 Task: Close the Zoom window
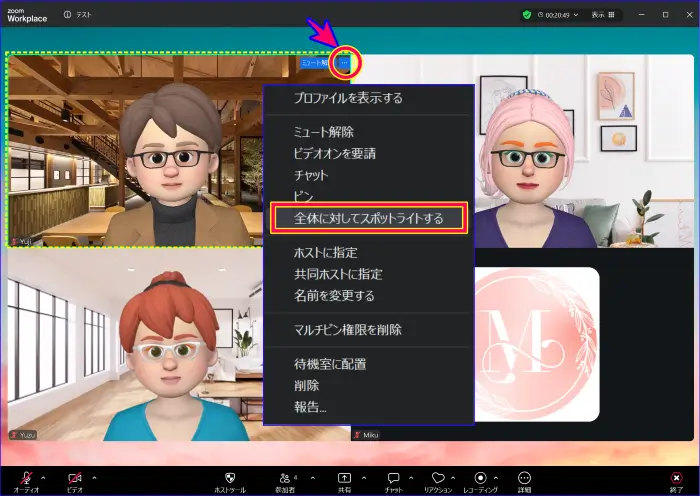pyautogui.click(x=689, y=15)
